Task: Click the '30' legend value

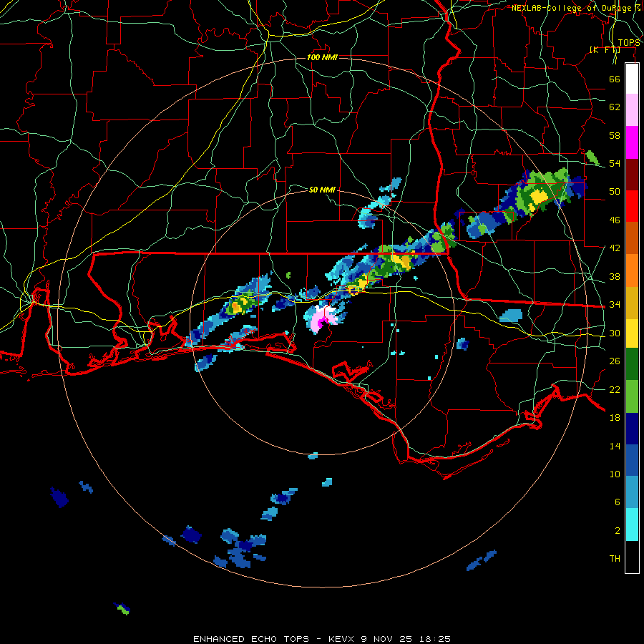Action: click(x=615, y=333)
